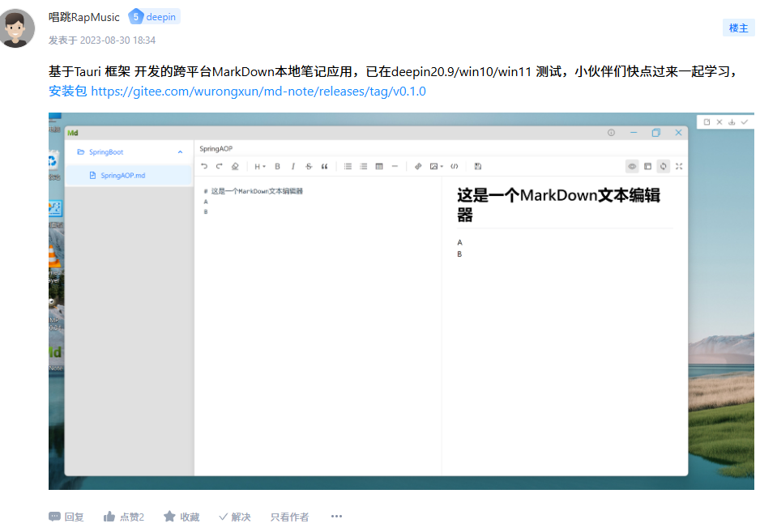Click the SpringAOP title field
Screen dimensions: 777x532
(x=216, y=149)
